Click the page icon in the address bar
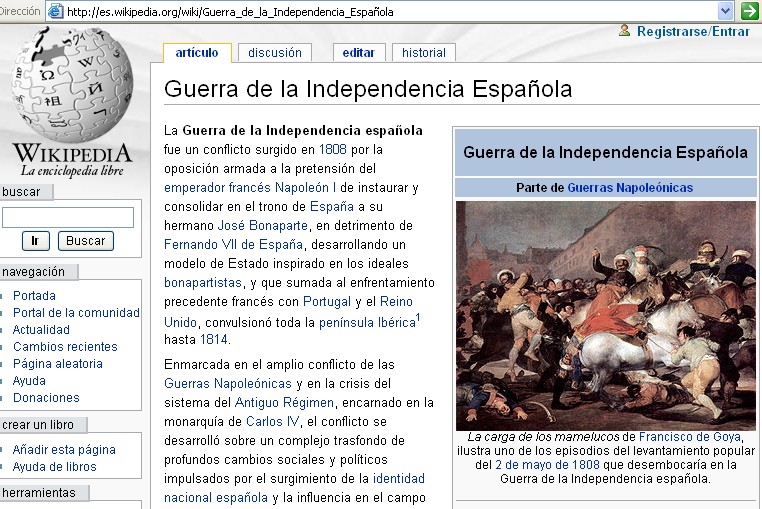Image resolution: width=762 pixels, height=509 pixels. click(55, 11)
